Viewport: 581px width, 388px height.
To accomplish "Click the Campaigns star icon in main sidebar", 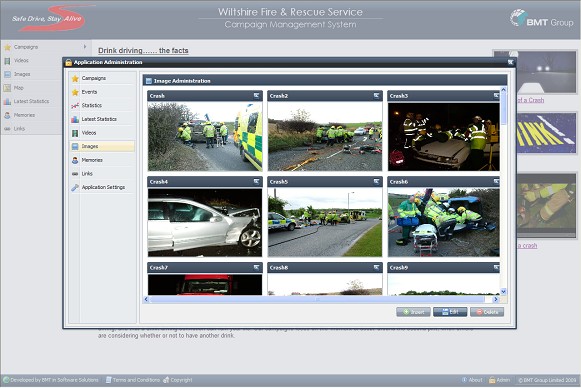I will click(7, 47).
